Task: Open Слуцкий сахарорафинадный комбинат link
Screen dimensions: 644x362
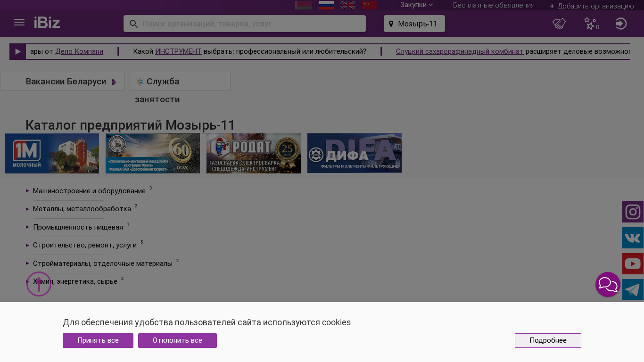Action: tap(460, 51)
